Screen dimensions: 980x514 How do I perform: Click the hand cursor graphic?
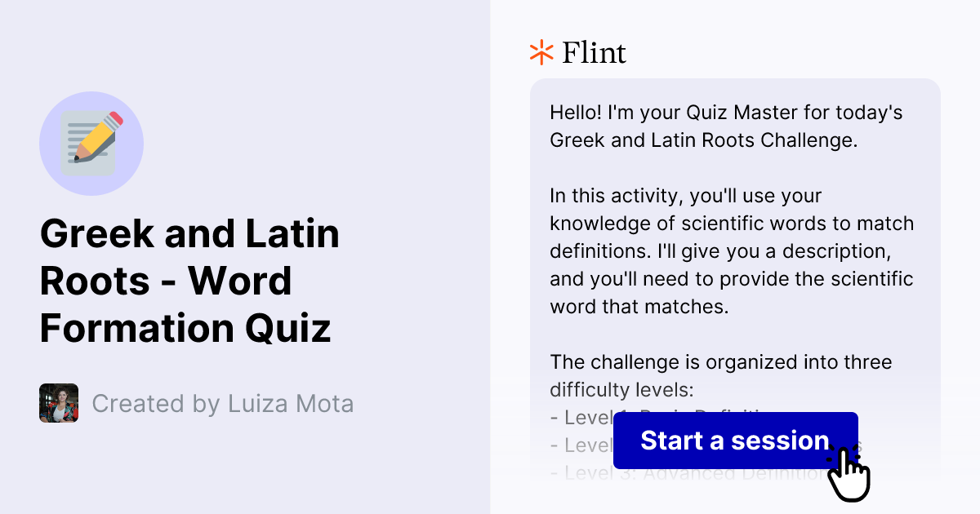coord(849,473)
